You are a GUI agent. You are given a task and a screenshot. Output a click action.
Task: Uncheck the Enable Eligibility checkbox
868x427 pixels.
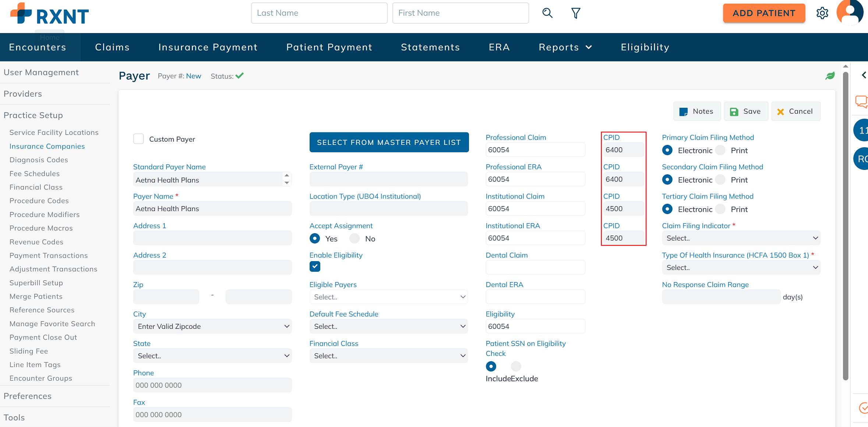pyautogui.click(x=315, y=266)
